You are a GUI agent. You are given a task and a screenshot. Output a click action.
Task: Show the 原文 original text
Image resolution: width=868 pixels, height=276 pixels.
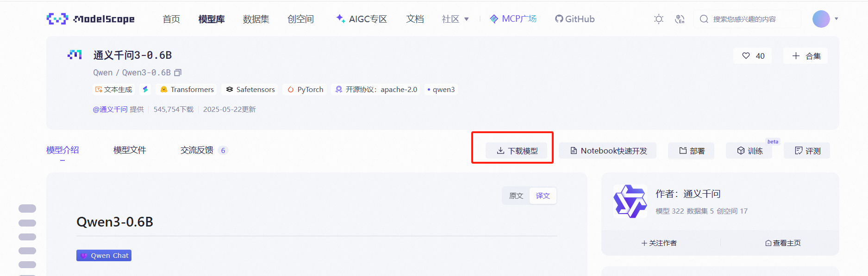pyautogui.click(x=516, y=196)
